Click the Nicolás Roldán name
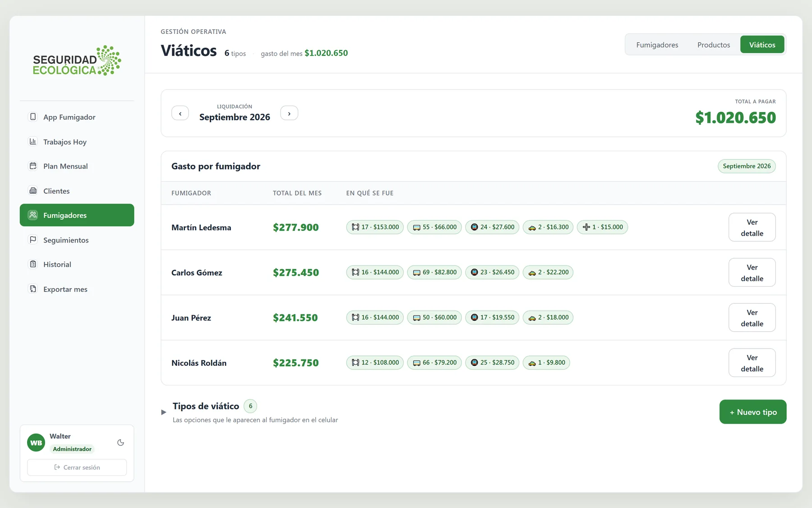Viewport: 812px width, 508px height. [199, 363]
